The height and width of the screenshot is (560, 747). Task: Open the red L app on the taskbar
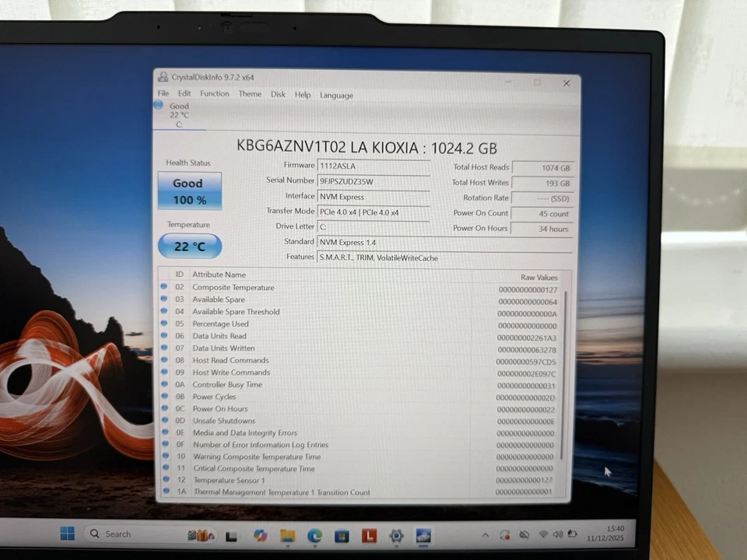(x=369, y=536)
